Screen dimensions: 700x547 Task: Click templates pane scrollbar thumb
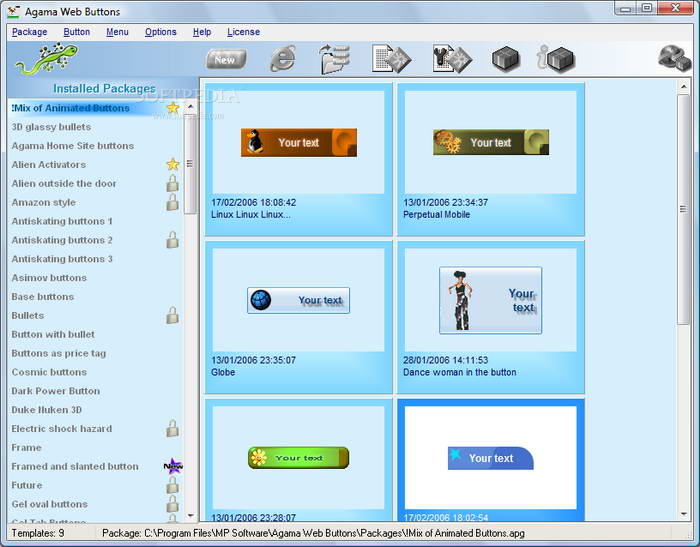tap(683, 209)
